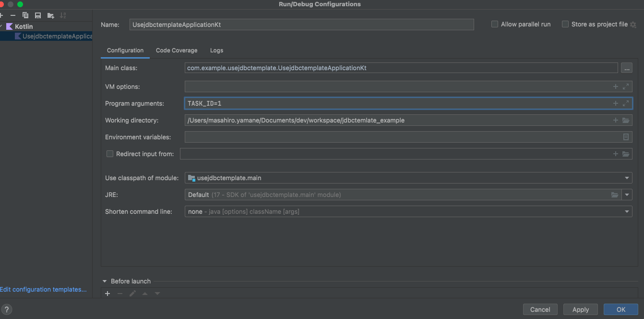Open the environment variables editor
This screenshot has width=644, height=319.
point(626,137)
